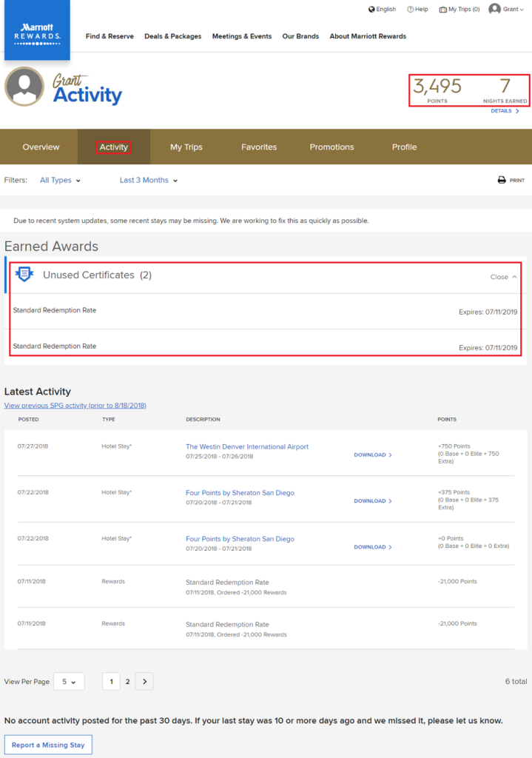Click the Marriott Rewards logo
532x758 pixels.
(36, 30)
